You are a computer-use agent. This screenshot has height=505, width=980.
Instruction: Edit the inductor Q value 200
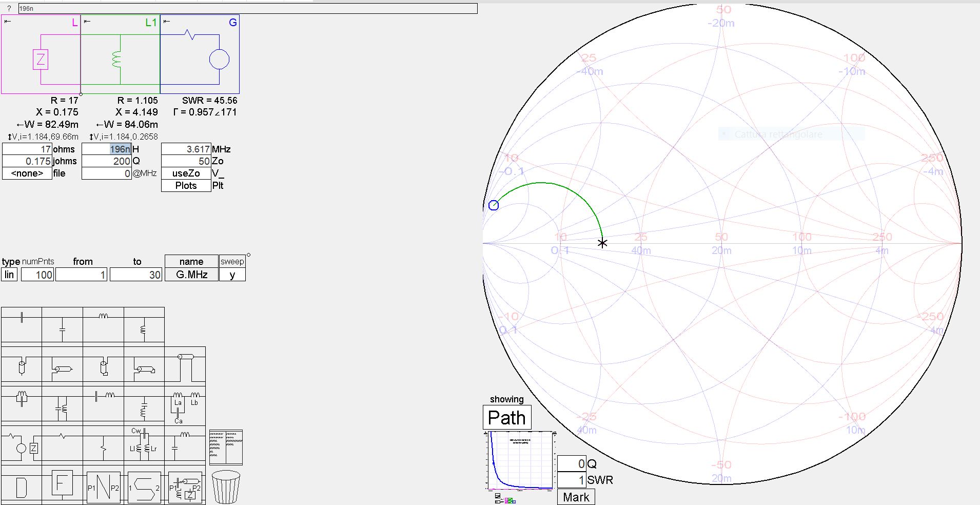coord(107,161)
